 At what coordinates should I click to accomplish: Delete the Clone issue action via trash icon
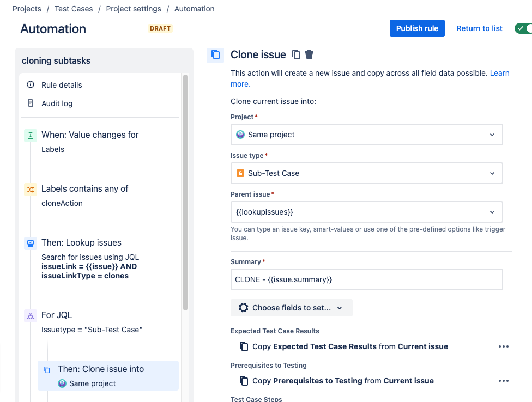point(309,54)
